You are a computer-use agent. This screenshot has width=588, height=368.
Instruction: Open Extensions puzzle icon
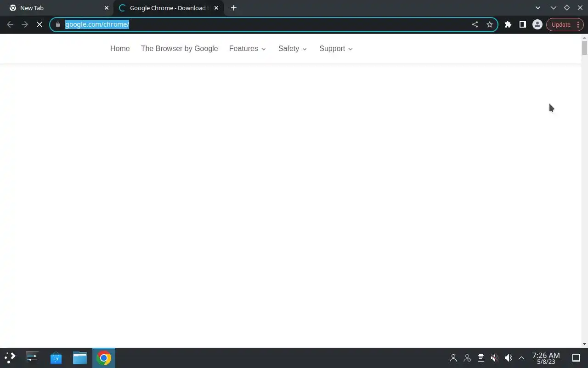[508, 24]
